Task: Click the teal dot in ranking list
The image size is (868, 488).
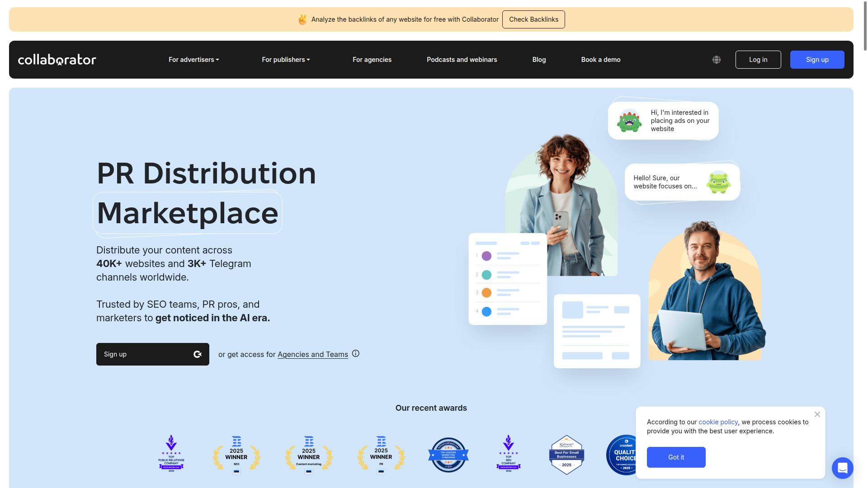Action: (486, 275)
